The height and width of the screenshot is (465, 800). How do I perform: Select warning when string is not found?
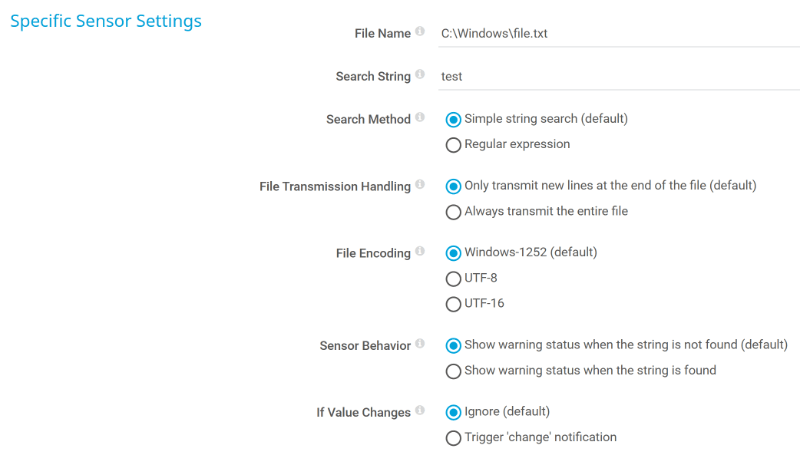[454, 345]
